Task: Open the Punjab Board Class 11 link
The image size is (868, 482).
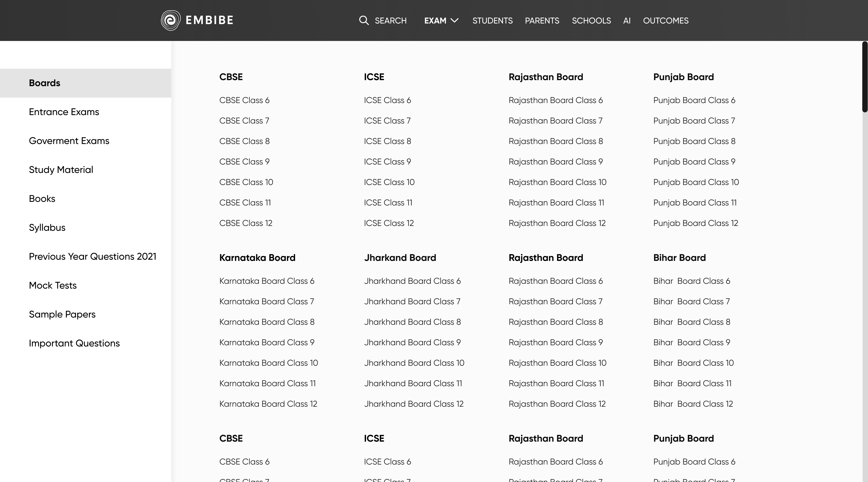Action: point(695,203)
